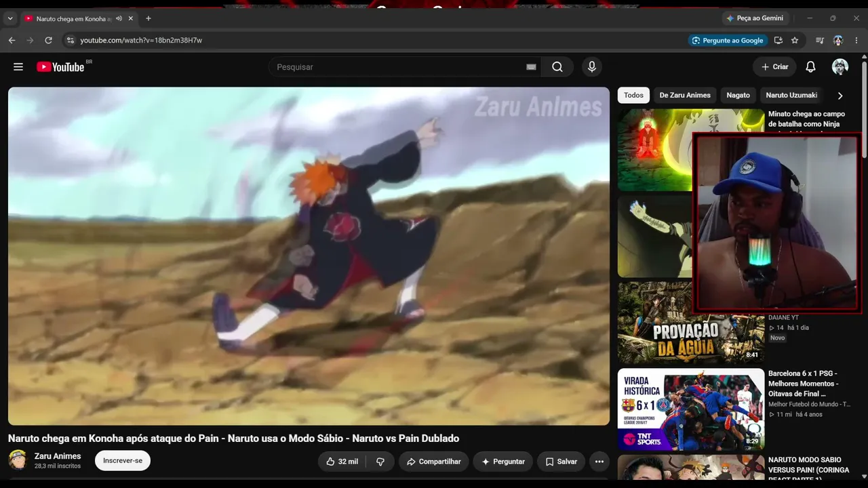Viewport: 868px width, 488px height.
Task: Open the Chrome three-dot menu
Action: pyautogui.click(x=856, y=40)
